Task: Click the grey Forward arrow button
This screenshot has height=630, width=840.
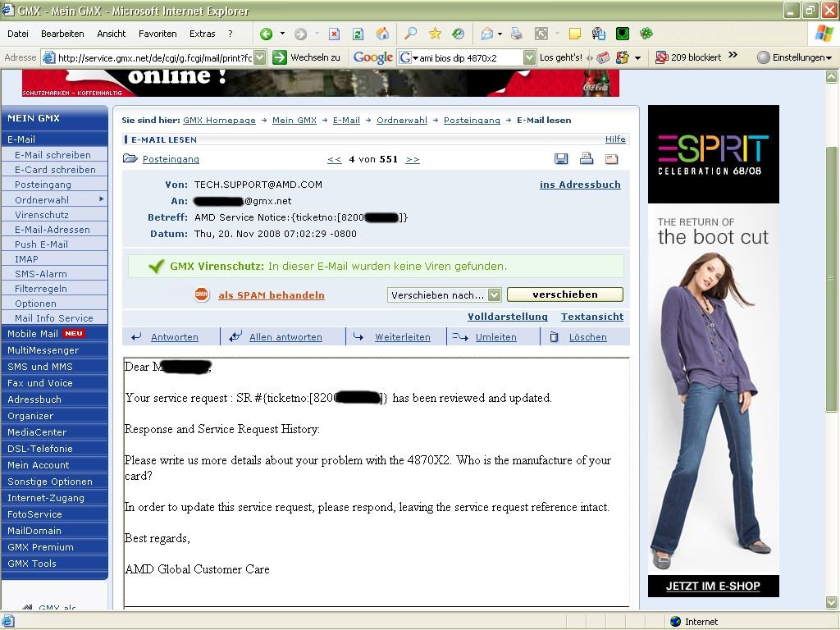Action: click(x=300, y=34)
